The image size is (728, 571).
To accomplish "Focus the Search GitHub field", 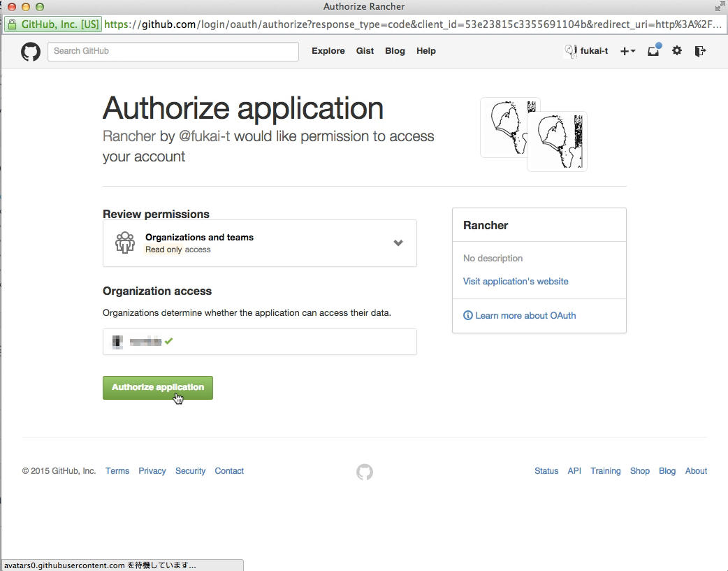I will [173, 52].
